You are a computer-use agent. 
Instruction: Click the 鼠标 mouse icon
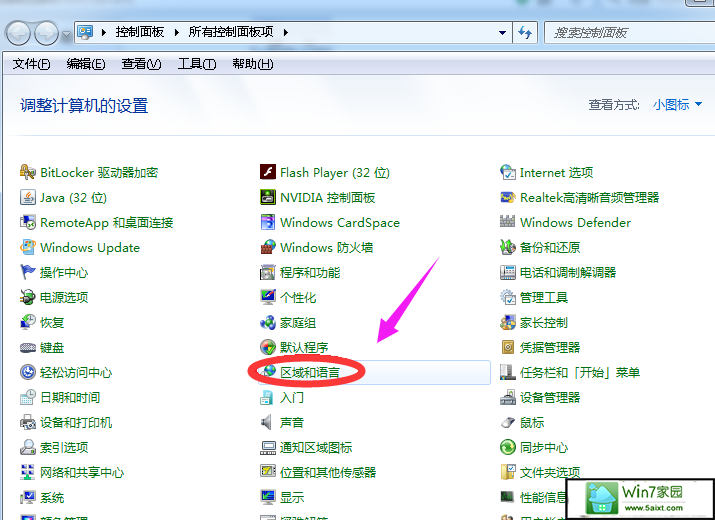click(x=508, y=422)
